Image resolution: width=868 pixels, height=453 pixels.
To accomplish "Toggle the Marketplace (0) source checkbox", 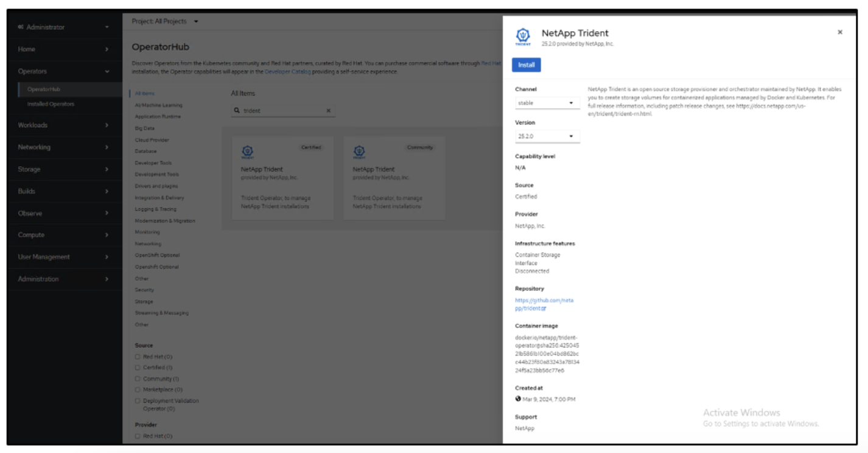I will point(138,390).
